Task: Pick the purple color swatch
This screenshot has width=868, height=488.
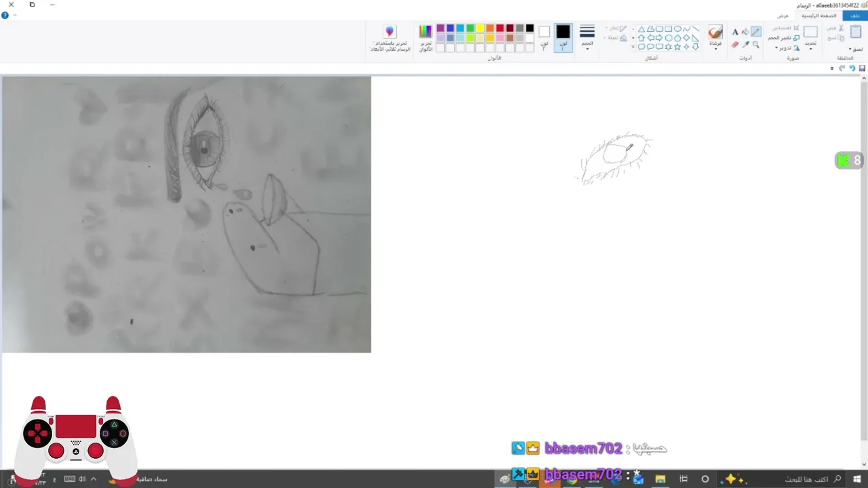Action: pyautogui.click(x=440, y=28)
